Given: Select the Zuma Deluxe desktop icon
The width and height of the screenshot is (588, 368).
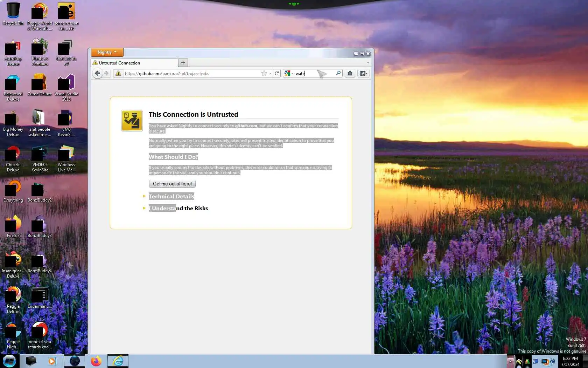Looking at the screenshot, I should [40, 85].
